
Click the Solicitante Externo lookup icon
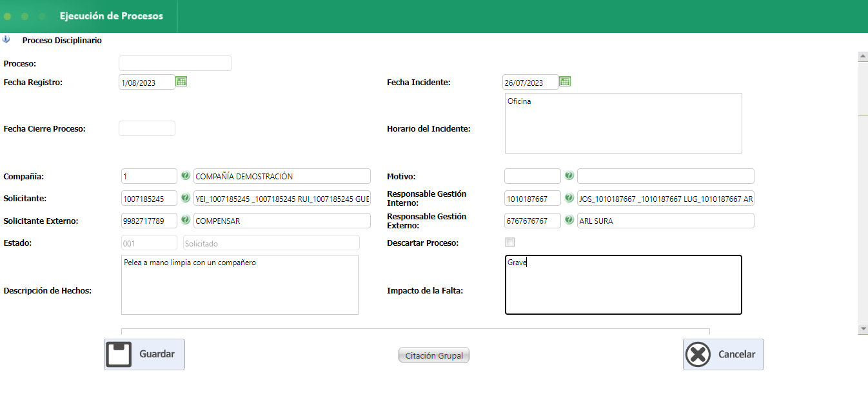pyautogui.click(x=185, y=220)
